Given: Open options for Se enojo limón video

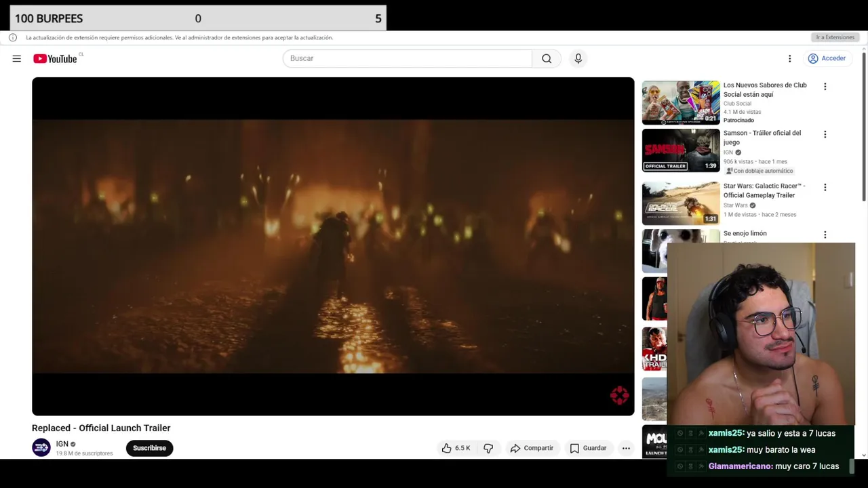Looking at the screenshot, I should [825, 235].
